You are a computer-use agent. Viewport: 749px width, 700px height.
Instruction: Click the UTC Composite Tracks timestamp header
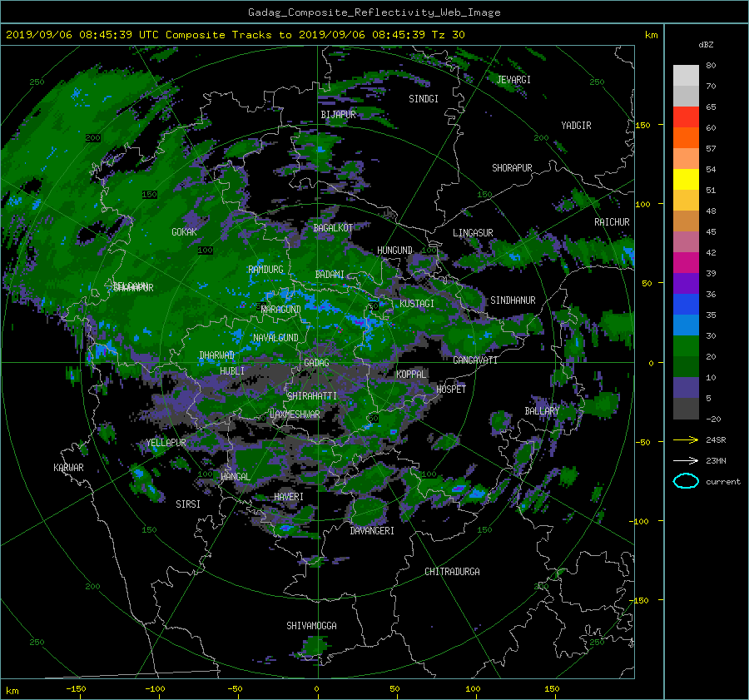click(235, 35)
